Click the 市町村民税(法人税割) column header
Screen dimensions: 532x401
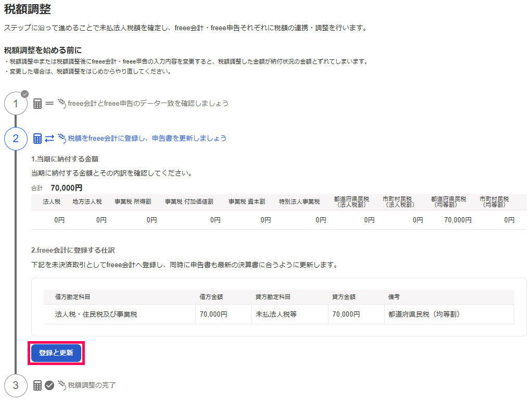397,202
